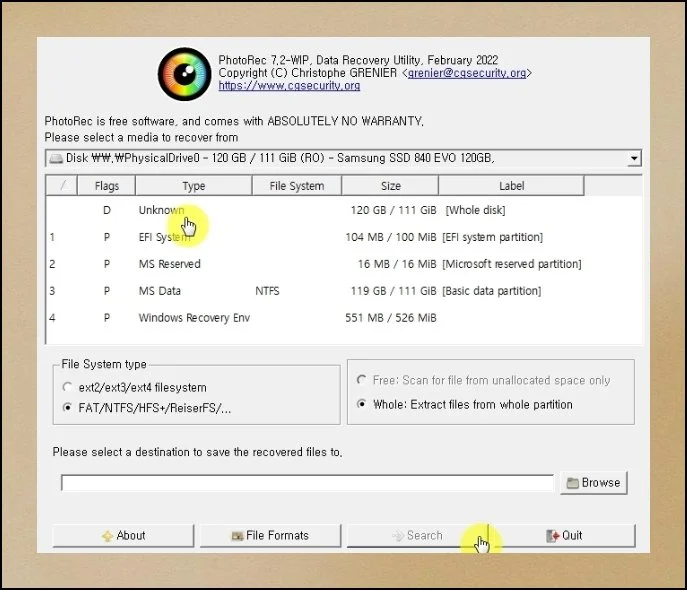Click the destination path input field
687x590 pixels.
pyautogui.click(x=307, y=483)
